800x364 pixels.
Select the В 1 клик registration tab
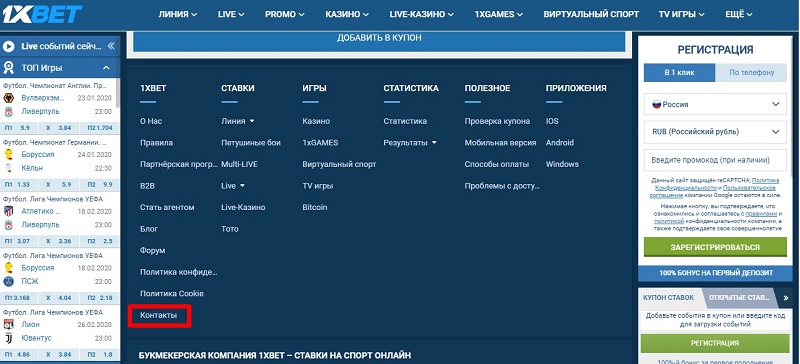click(679, 72)
